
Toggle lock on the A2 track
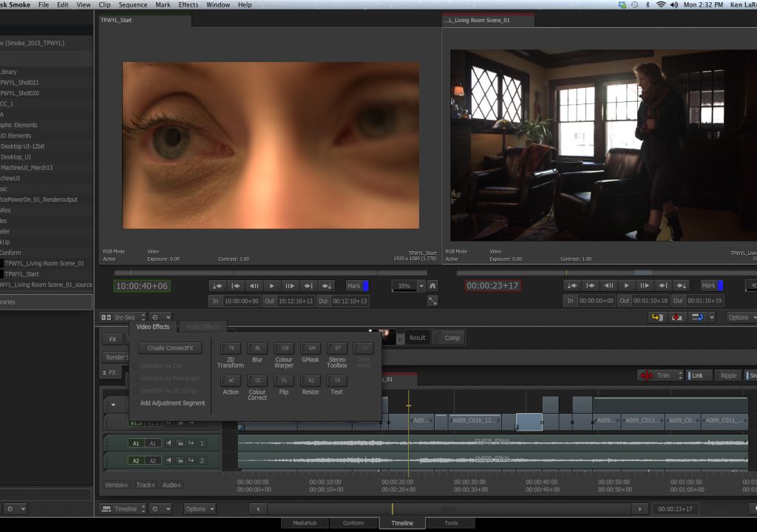tap(180, 460)
